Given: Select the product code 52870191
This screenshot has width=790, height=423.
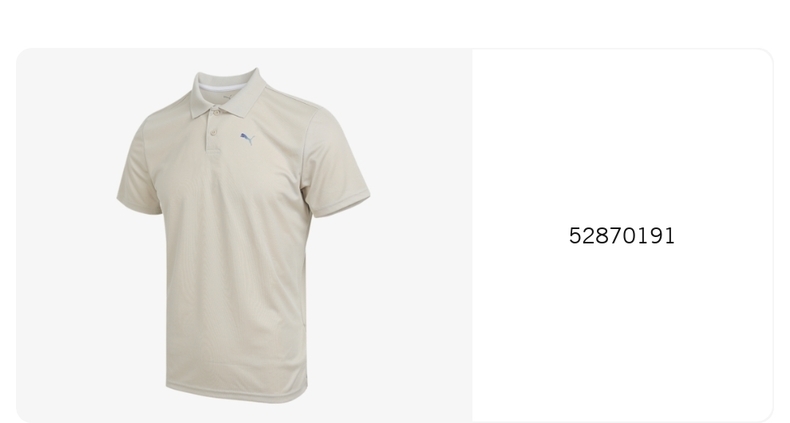Looking at the screenshot, I should tap(621, 236).
